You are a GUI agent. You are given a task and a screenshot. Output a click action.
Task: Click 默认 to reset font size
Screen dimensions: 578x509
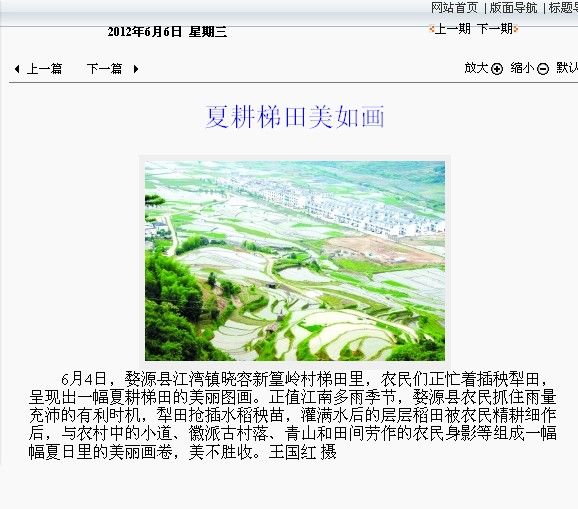click(x=567, y=68)
